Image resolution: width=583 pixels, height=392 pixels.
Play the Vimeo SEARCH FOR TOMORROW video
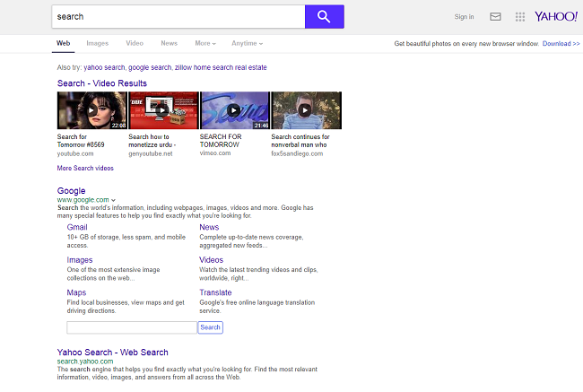[233, 111]
